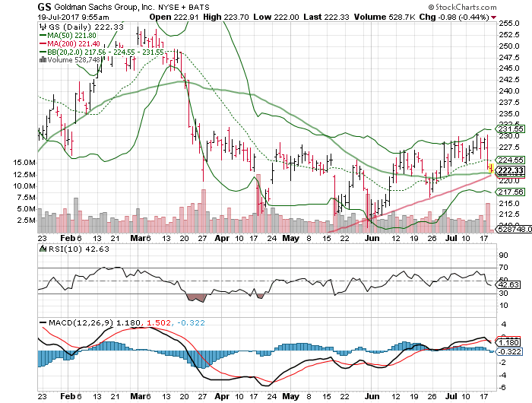This screenshot has width=532, height=403.
Task: Click the 5.0M volume axis label
Action: (x=26, y=209)
